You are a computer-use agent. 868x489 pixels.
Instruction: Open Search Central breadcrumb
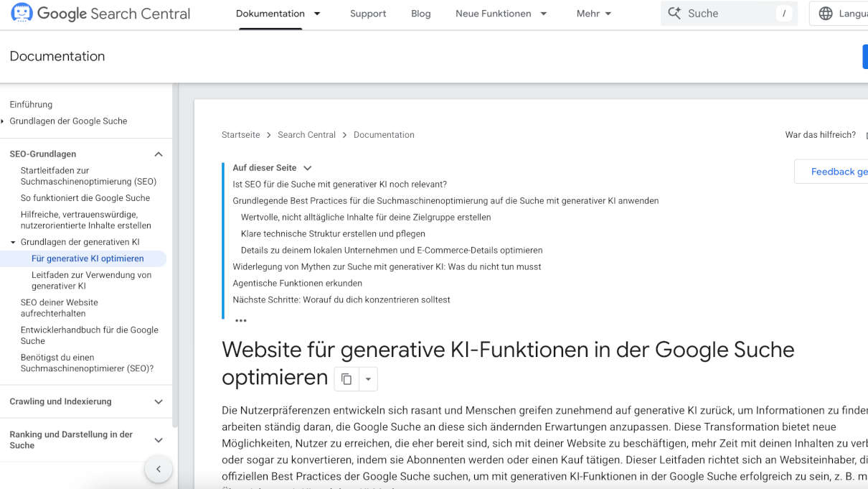[x=306, y=135]
